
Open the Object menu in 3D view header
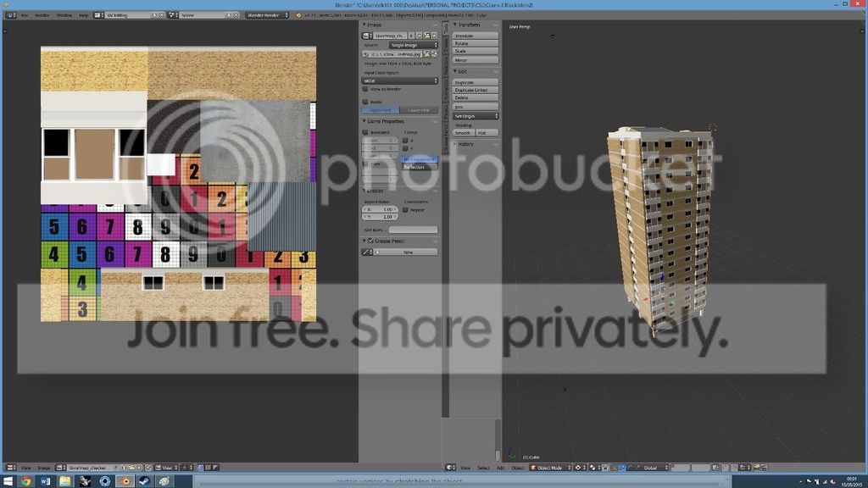pyautogui.click(x=518, y=468)
